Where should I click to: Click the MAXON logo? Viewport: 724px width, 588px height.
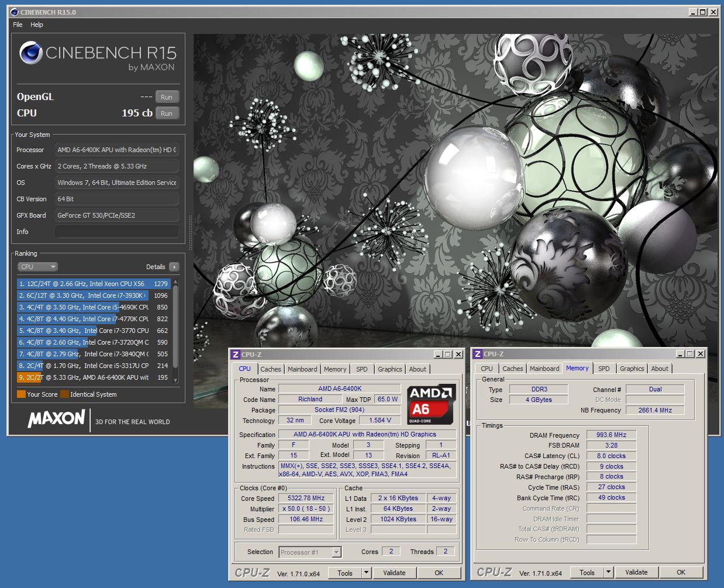(57, 418)
